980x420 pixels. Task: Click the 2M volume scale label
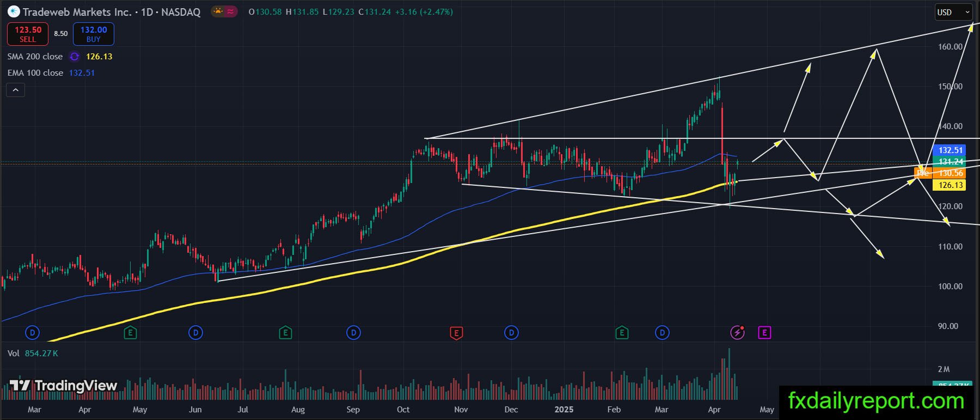tap(944, 369)
